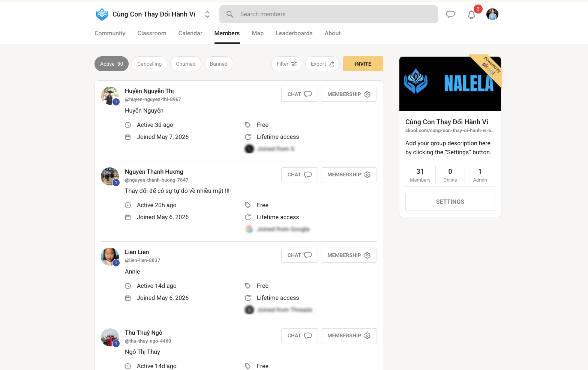The height and width of the screenshot is (370, 588).
Task: Show Banned members
Action: 219,64
